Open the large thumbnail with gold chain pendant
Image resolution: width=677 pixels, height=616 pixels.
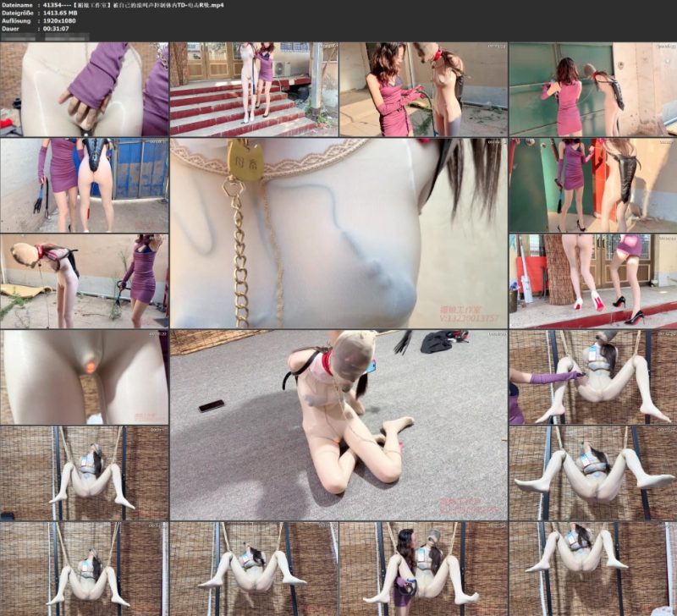pyautogui.click(x=338, y=233)
